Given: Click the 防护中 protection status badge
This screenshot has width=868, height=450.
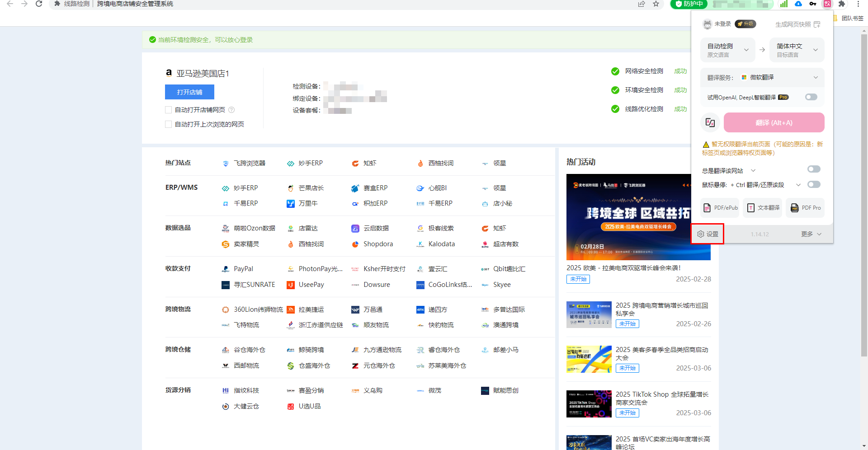Looking at the screenshot, I should click(x=689, y=4).
